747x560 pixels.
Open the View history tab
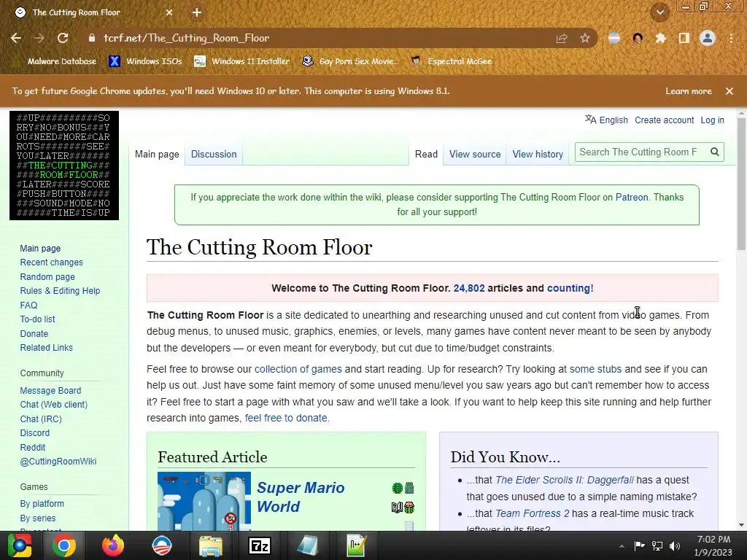[538, 155]
